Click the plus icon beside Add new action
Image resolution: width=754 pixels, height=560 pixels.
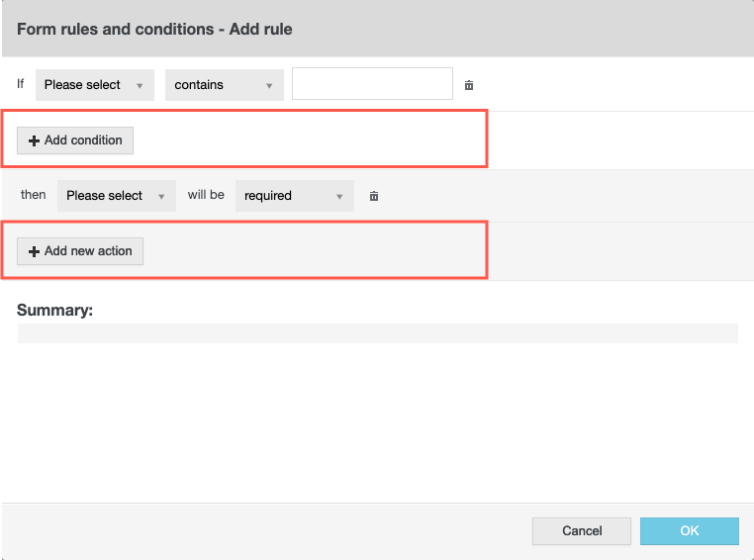(34, 251)
